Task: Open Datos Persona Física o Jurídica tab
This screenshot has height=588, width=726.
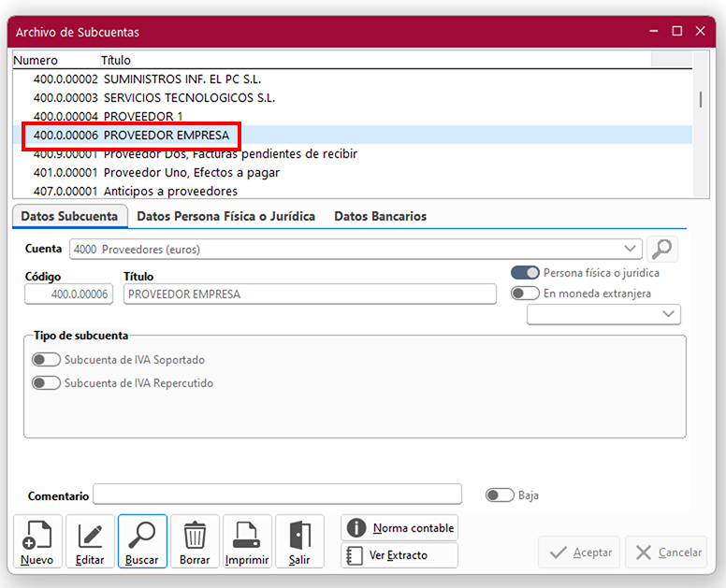Action: coord(225,216)
